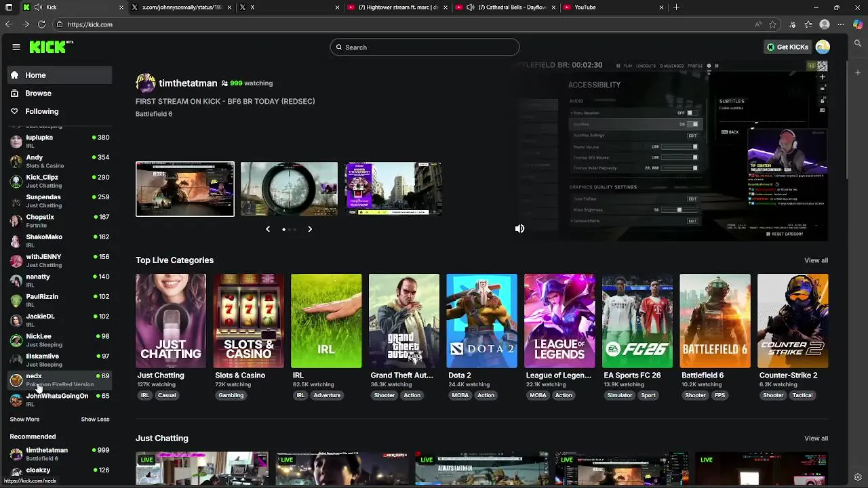Open JohnWhatsGoingOn channel in sidebar
868x488 pixels.
click(x=60, y=399)
